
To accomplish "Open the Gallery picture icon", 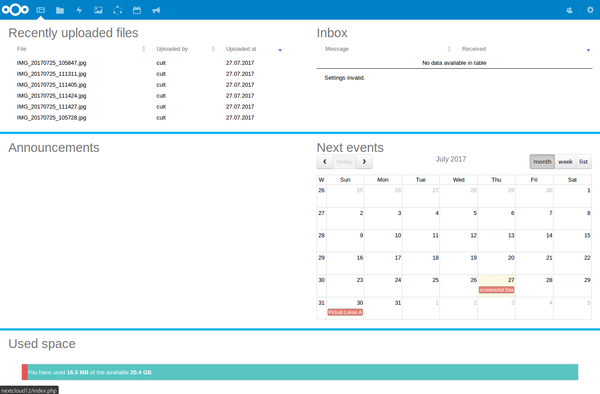I will click(x=98, y=10).
